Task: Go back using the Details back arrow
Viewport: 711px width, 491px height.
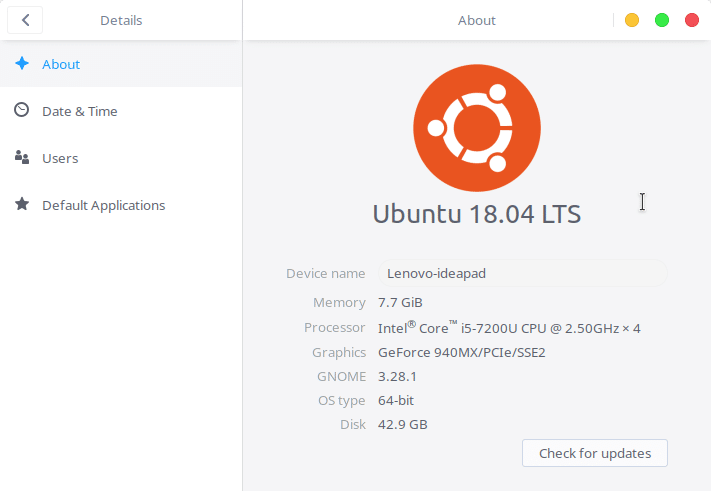Action: point(25,20)
